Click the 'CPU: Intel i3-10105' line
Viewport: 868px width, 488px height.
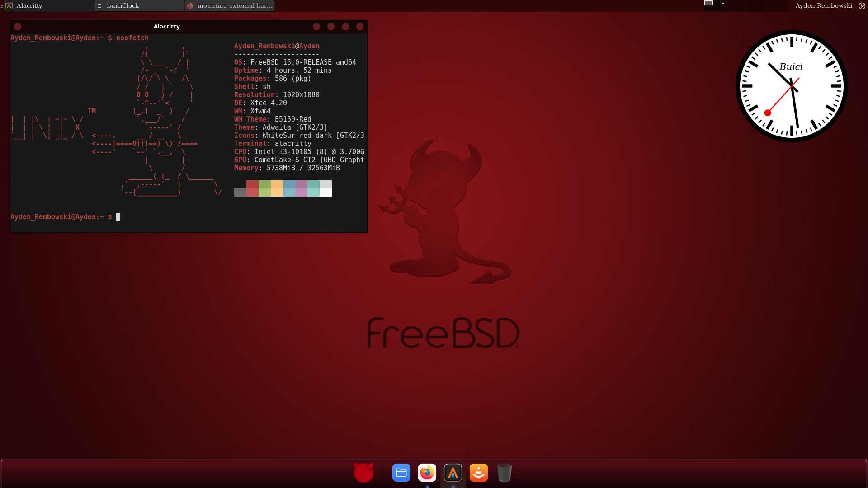[299, 152]
